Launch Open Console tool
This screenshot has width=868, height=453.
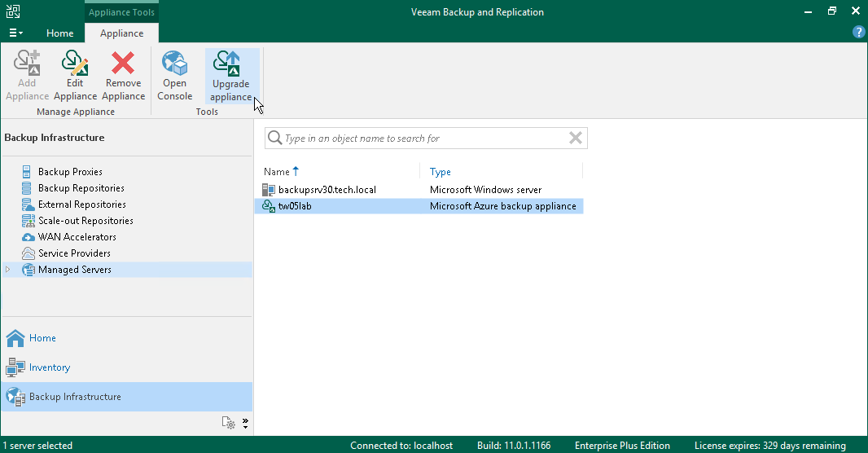pos(174,76)
